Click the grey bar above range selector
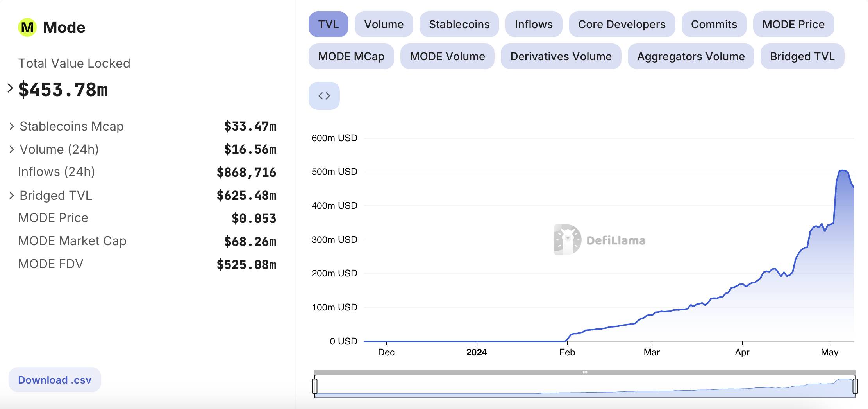Viewport: 868px width, 409px height. [x=585, y=372]
